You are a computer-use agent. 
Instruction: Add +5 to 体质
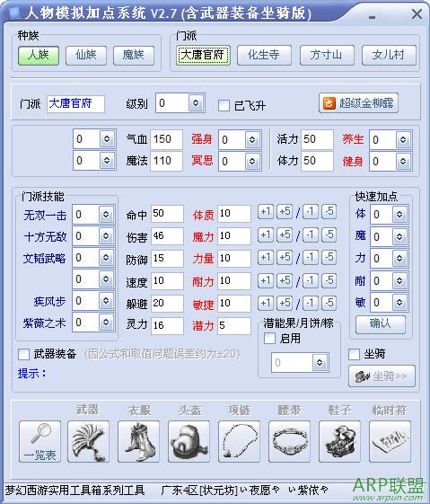[285, 212]
